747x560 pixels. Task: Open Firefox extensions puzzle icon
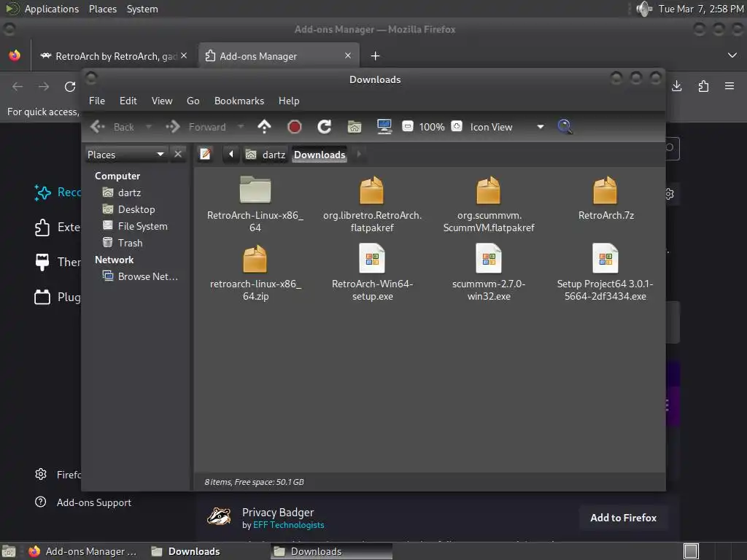pyautogui.click(x=703, y=86)
